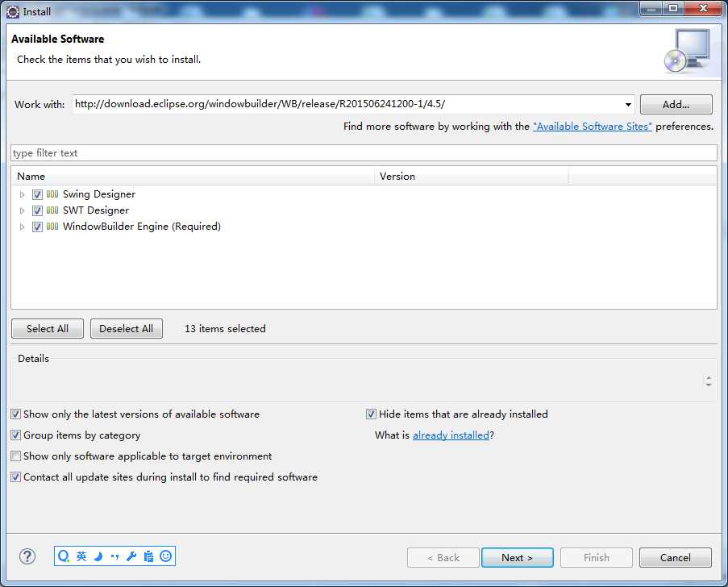The height and width of the screenshot is (587, 728).
Task: Uncheck WindowBuilder Engine (Required) checkbox
Action: pos(38,227)
